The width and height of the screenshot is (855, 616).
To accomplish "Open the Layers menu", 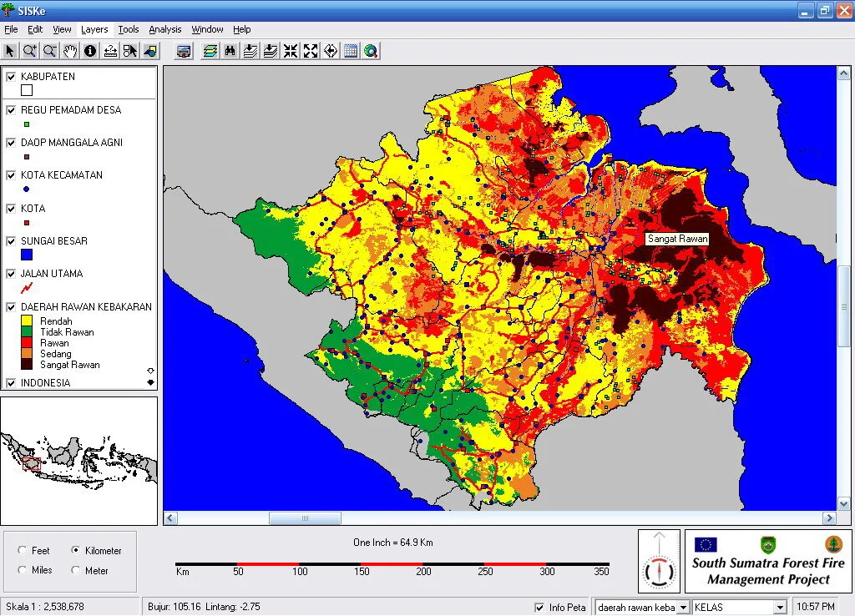I will 94,29.
